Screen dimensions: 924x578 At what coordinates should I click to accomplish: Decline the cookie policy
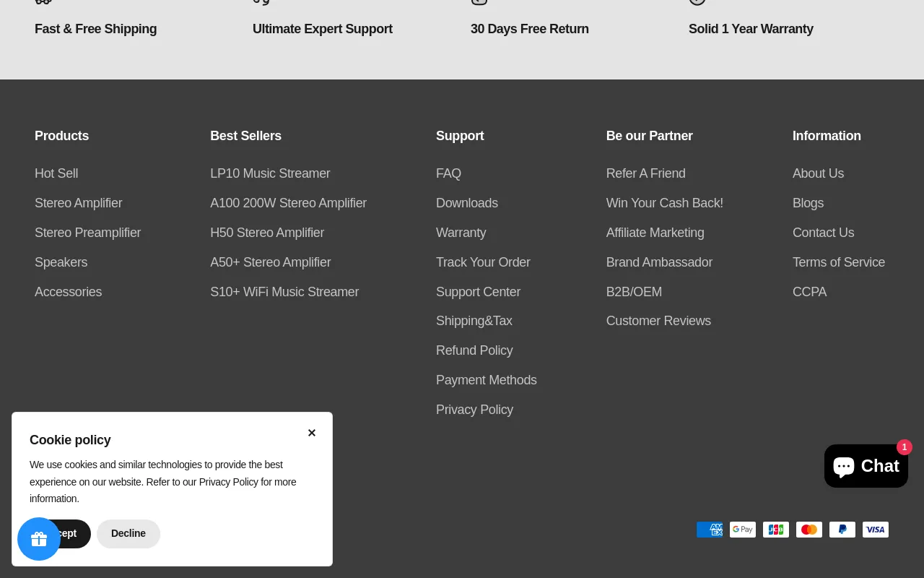point(128,534)
